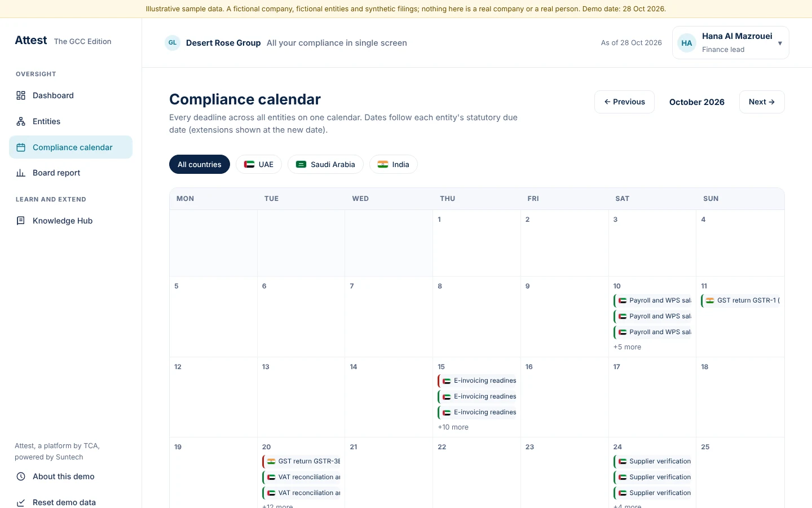Click the 'As of 28 Oct 2026' text

point(631,43)
